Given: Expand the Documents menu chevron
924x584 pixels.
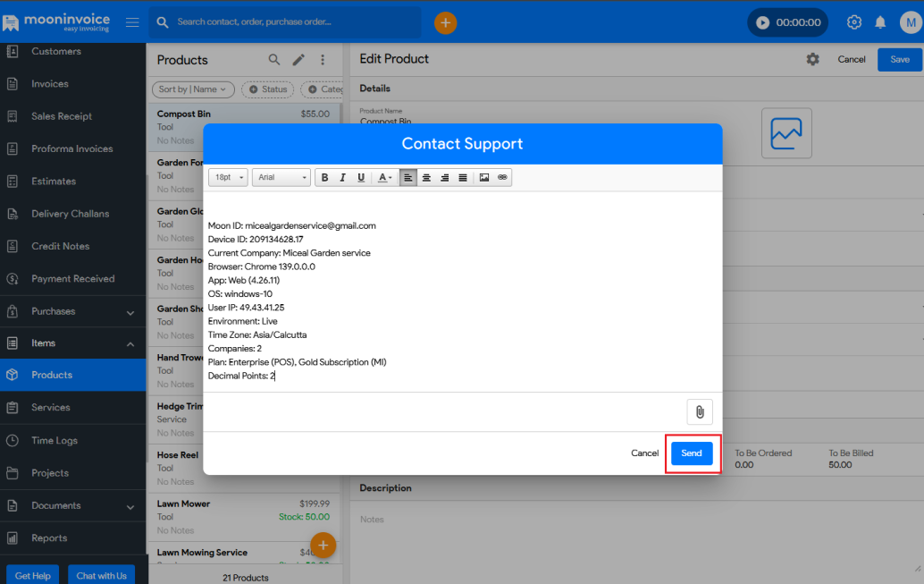Looking at the screenshot, I should pyautogui.click(x=130, y=507).
